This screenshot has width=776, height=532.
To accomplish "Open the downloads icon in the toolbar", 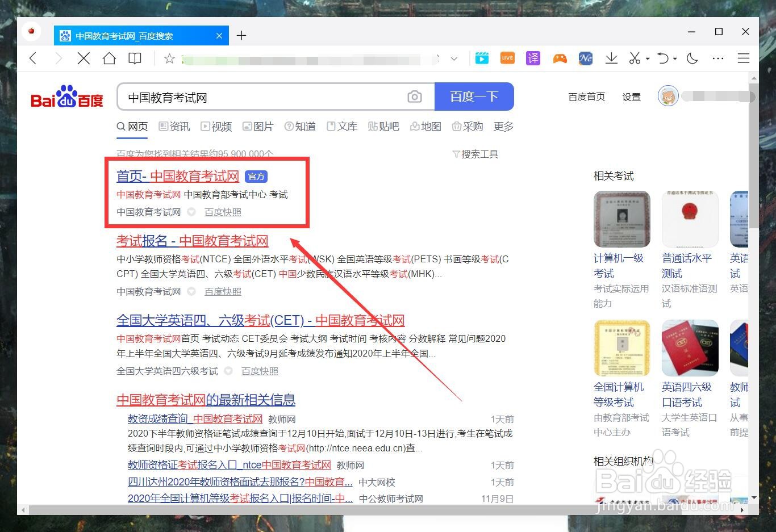I will (x=611, y=58).
